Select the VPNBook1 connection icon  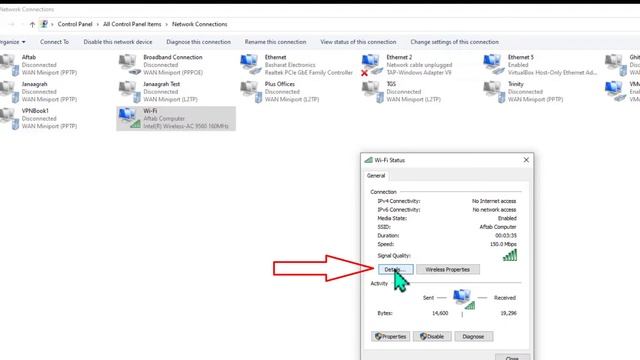[x=9, y=119]
